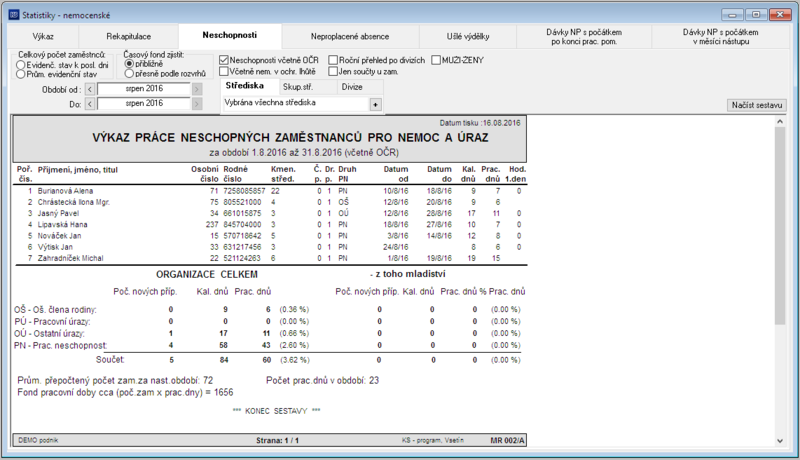800x460 pixels.
Task: Open Dávky NP po konci prac. pom. tab
Action: [584, 36]
